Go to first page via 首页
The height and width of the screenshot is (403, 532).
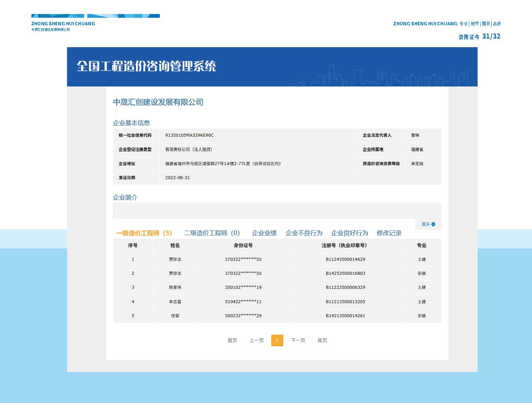232,340
